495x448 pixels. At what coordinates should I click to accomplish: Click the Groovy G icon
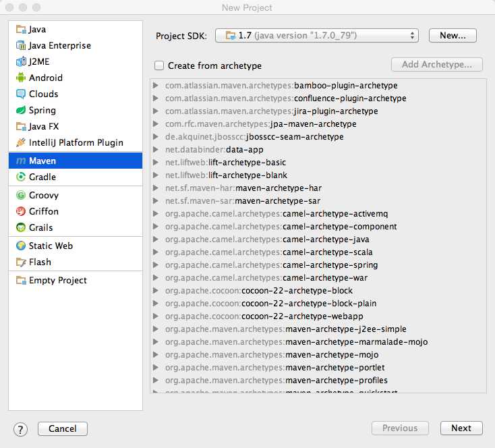point(21,195)
